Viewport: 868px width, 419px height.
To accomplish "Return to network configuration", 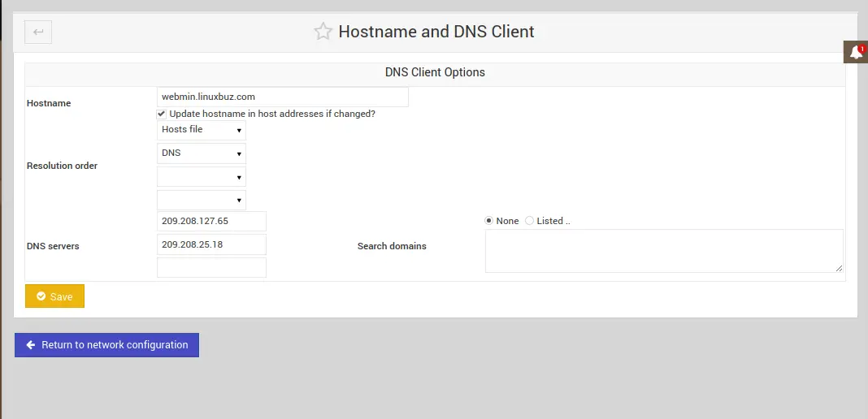I will pos(106,345).
